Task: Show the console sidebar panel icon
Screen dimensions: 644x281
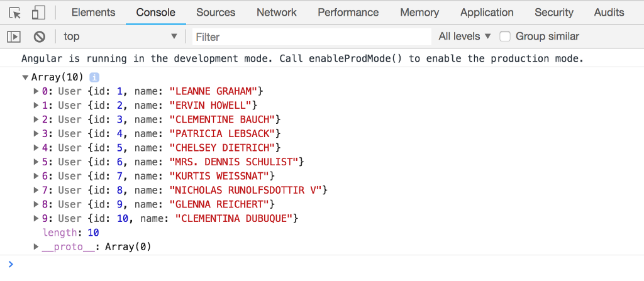Action: [14, 36]
